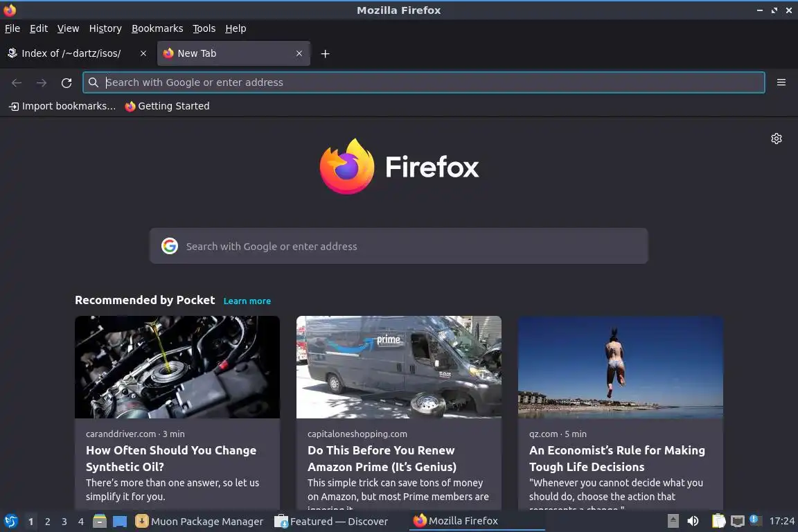Open How Often Should You Change Synthetic Oil article
798x532 pixels.
[x=171, y=458]
